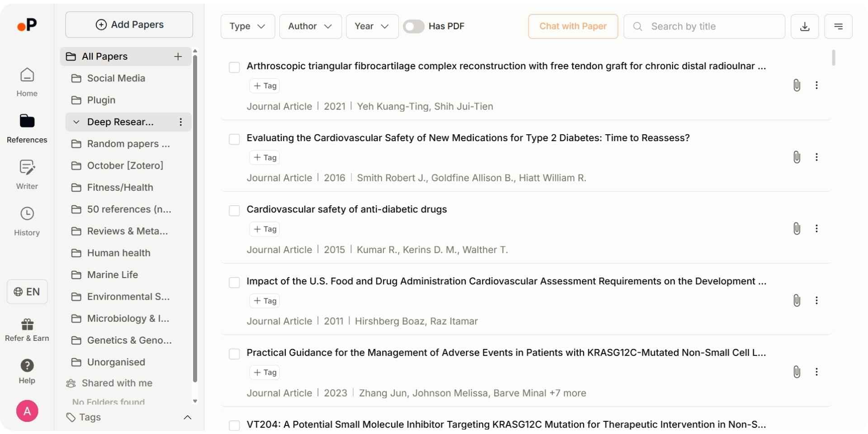Image resolution: width=868 pixels, height=434 pixels.
Task: Click the Chat with Paper button
Action: pos(573,27)
